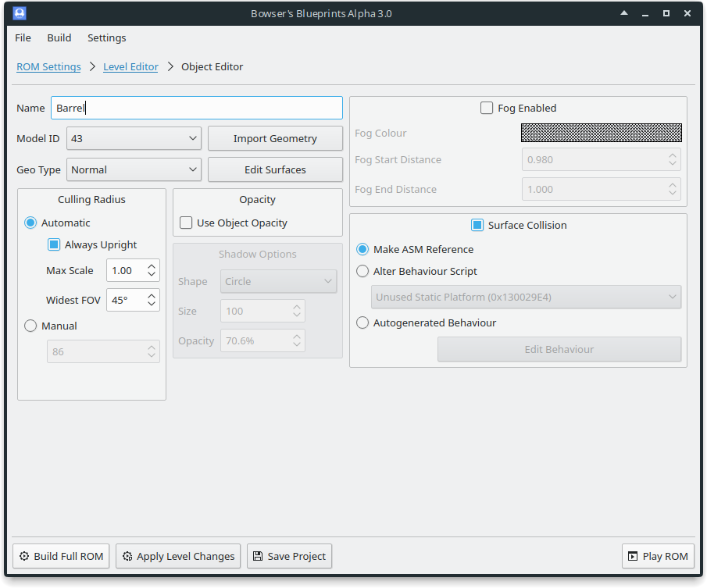Image resolution: width=707 pixels, height=588 pixels.
Task: Click the app icon in the title bar
Action: [x=20, y=13]
